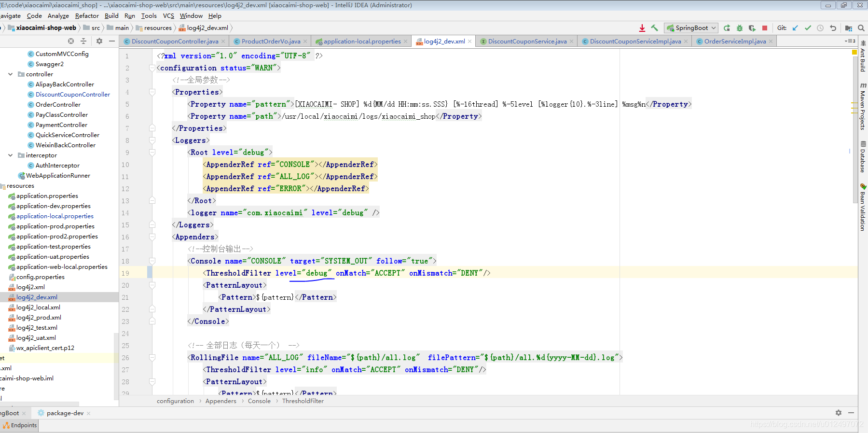Screen dimensions: 868x433
Task: Update project via Git blue arrow
Action: pos(795,28)
